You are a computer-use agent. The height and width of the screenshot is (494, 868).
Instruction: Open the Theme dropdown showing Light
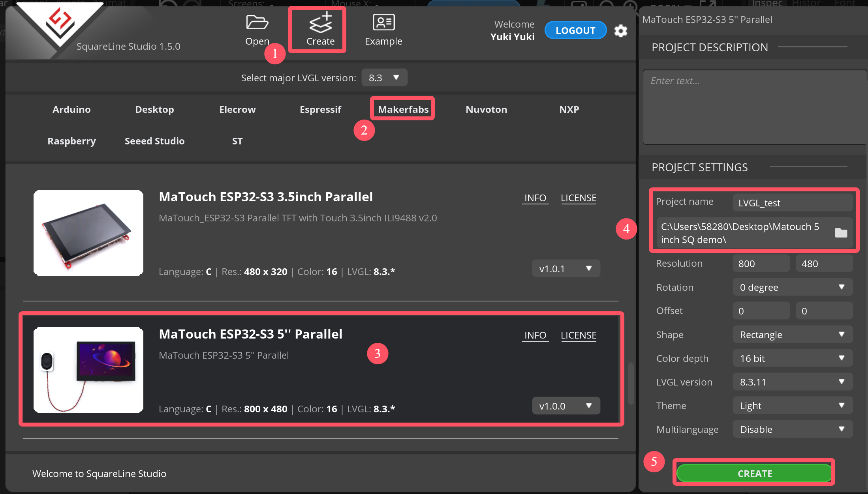(793, 406)
